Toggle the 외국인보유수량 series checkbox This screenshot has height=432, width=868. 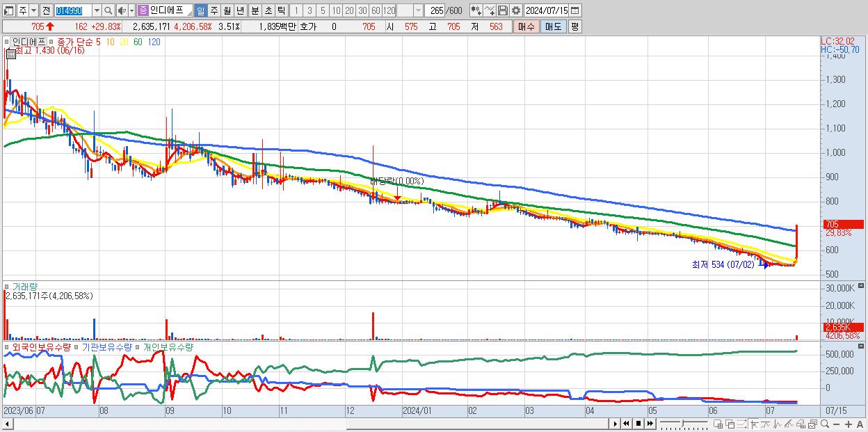point(7,346)
